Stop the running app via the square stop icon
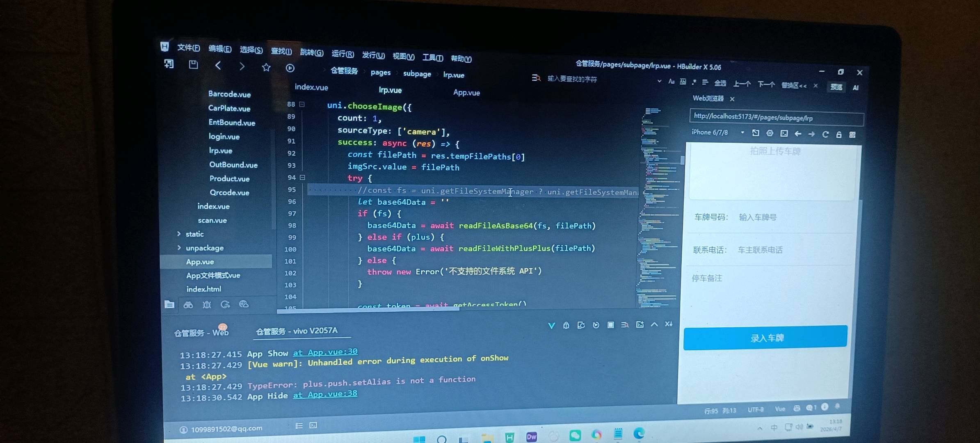Image resolution: width=980 pixels, height=443 pixels. click(611, 325)
